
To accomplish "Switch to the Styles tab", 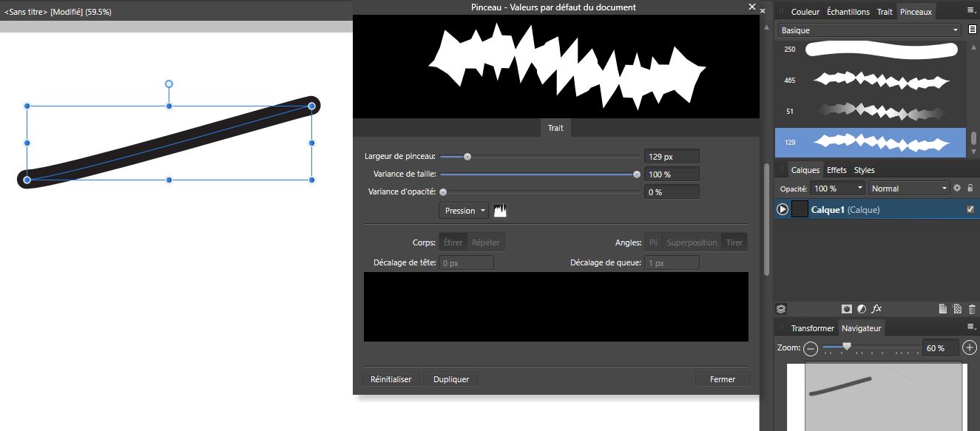I will click(x=865, y=170).
